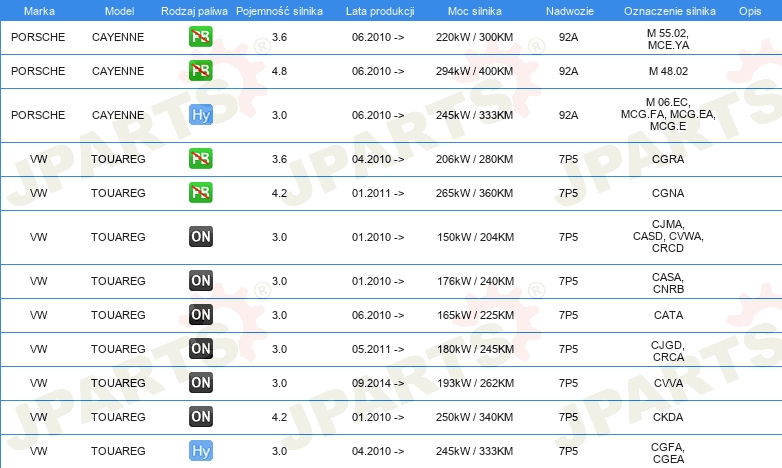
Task: Click the petrol icon for Cayenne 3.6
Action: pos(200,36)
